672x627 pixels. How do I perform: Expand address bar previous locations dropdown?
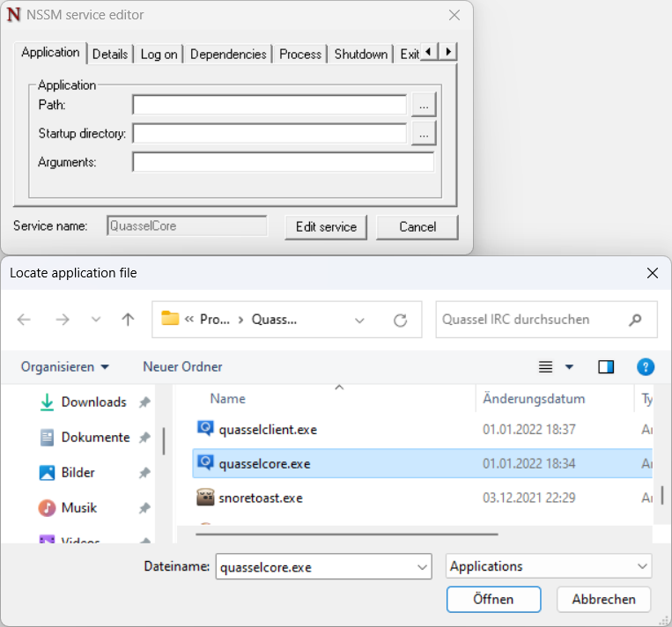click(359, 321)
